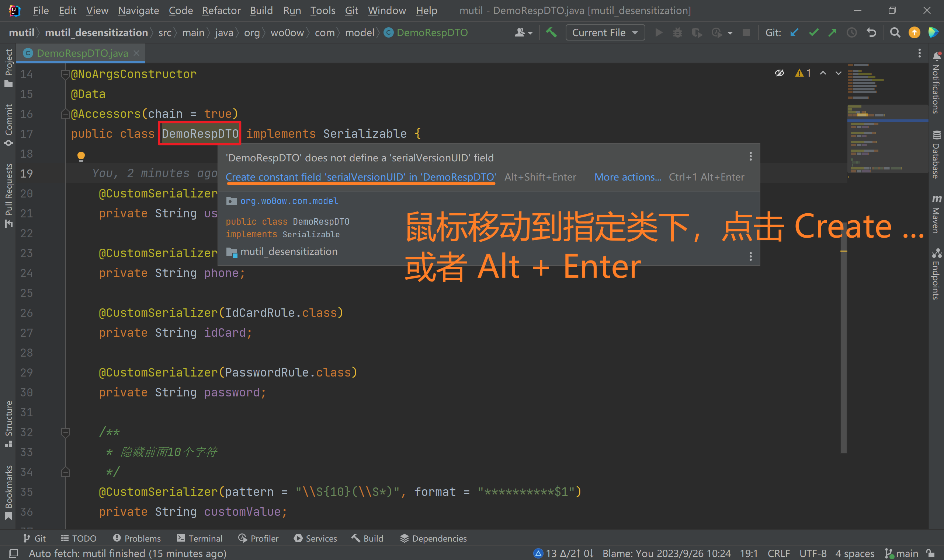This screenshot has height=560, width=944.
Task: Toggle the tool window bars button
Action: click(13, 553)
